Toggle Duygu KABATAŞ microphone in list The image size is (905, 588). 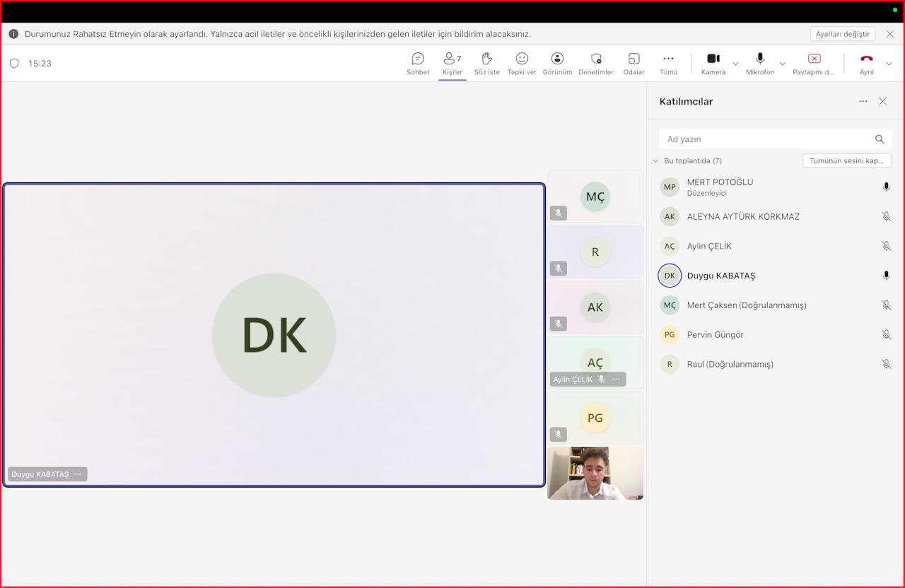886,276
